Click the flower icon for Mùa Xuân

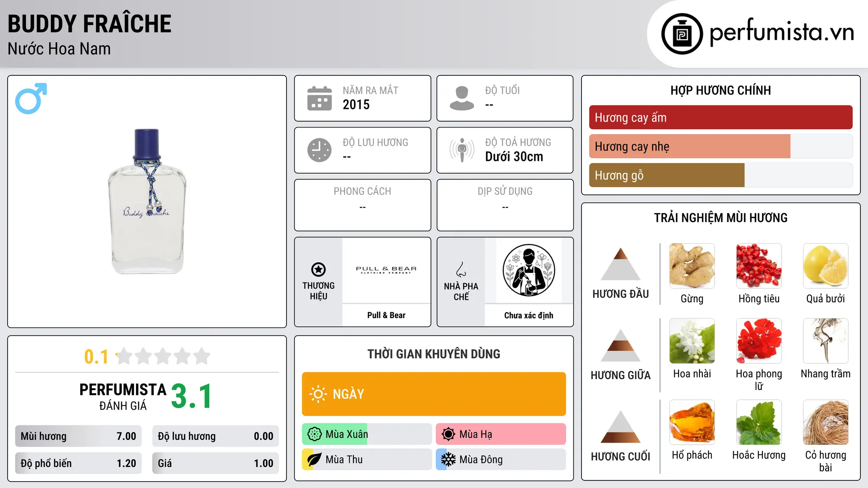[314, 434]
